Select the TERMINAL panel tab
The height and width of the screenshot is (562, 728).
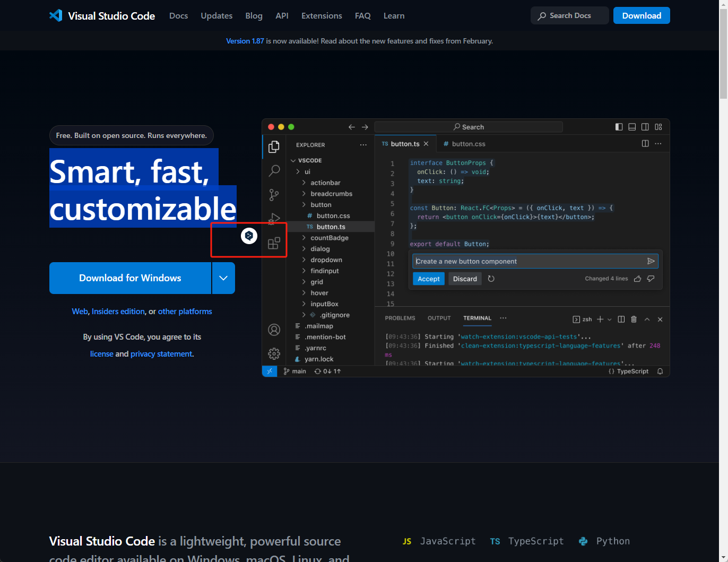(x=477, y=318)
